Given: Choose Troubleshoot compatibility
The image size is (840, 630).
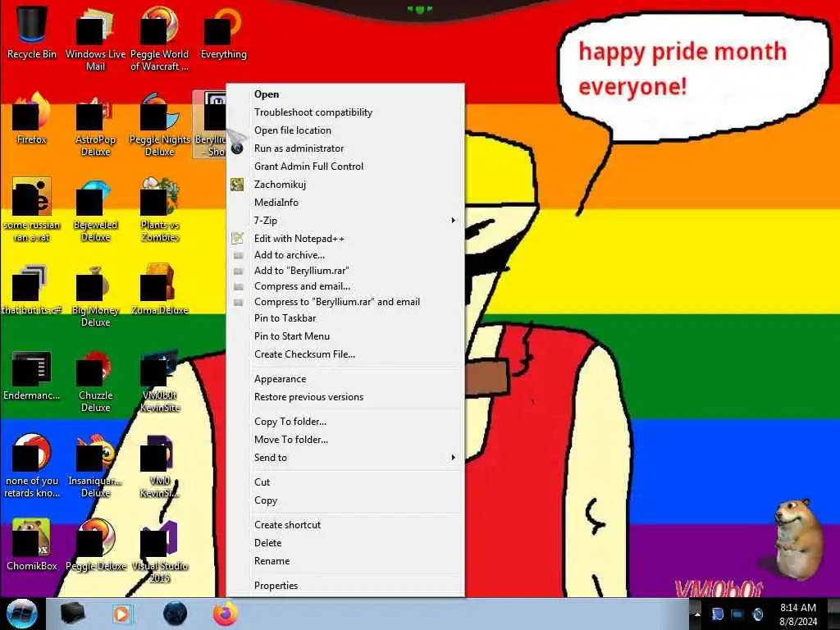Looking at the screenshot, I should [x=345, y=112].
